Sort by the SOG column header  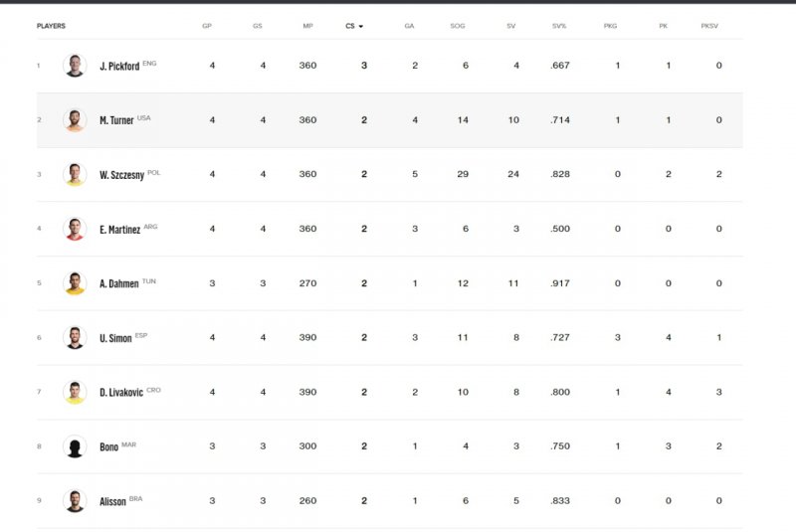point(458,26)
